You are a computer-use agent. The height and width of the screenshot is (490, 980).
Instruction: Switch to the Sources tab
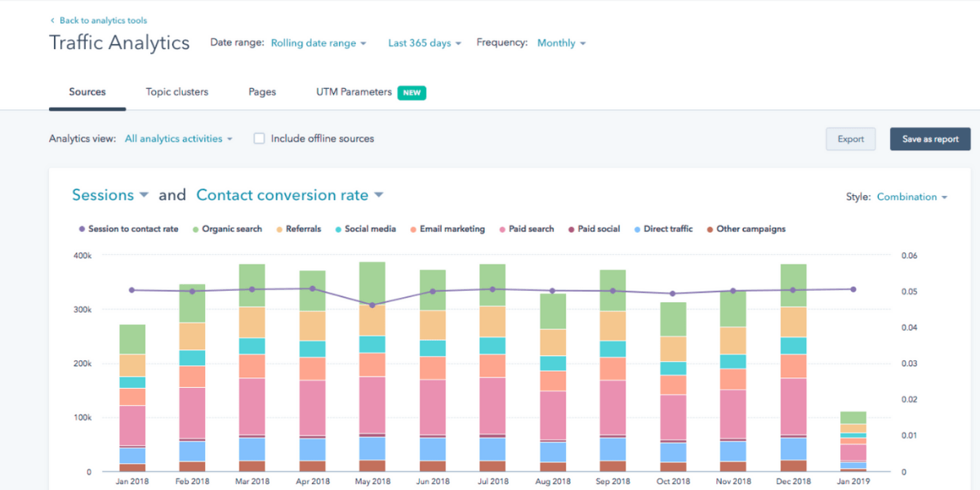(87, 92)
